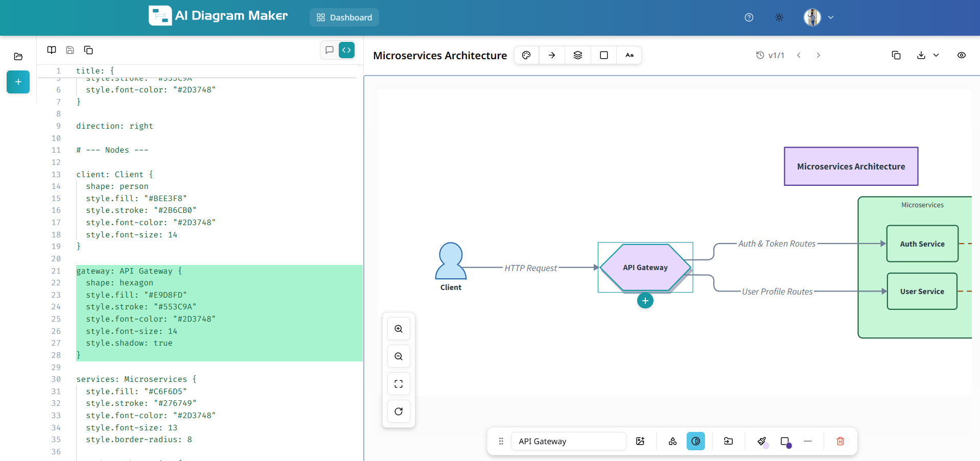
Task: Open the Aa text formatting tool
Action: pyautogui.click(x=629, y=55)
